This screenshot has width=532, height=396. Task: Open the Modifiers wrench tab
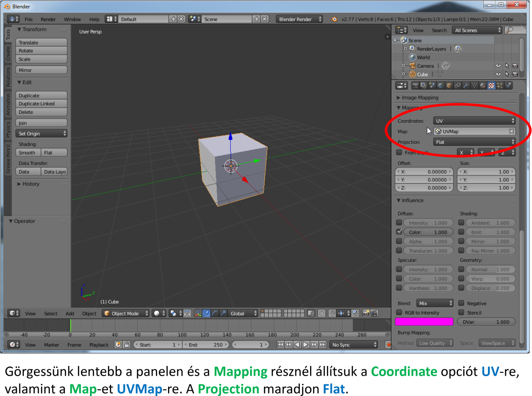(466, 85)
